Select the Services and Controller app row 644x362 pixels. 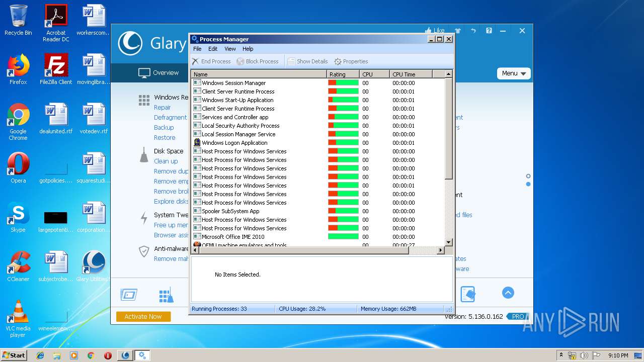click(318, 117)
